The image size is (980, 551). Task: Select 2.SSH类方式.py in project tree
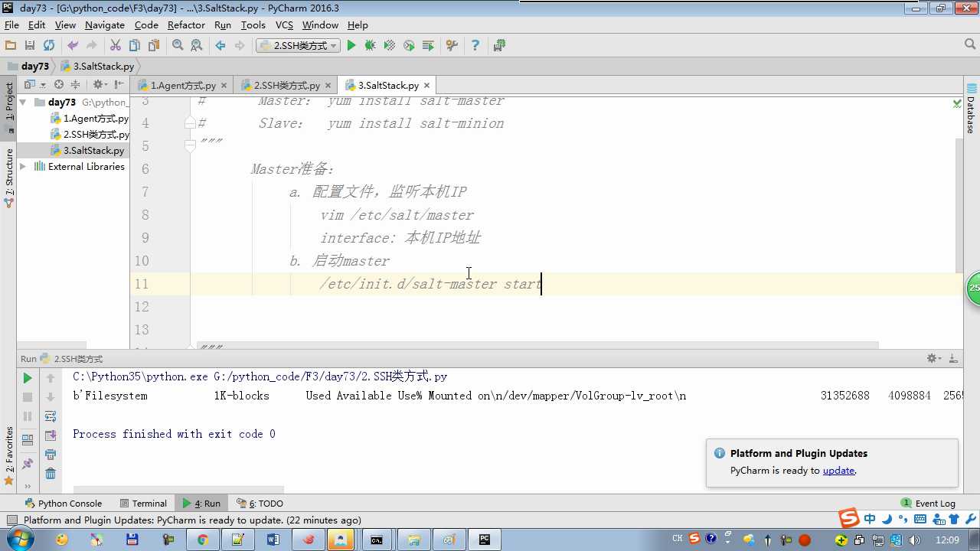click(x=90, y=135)
